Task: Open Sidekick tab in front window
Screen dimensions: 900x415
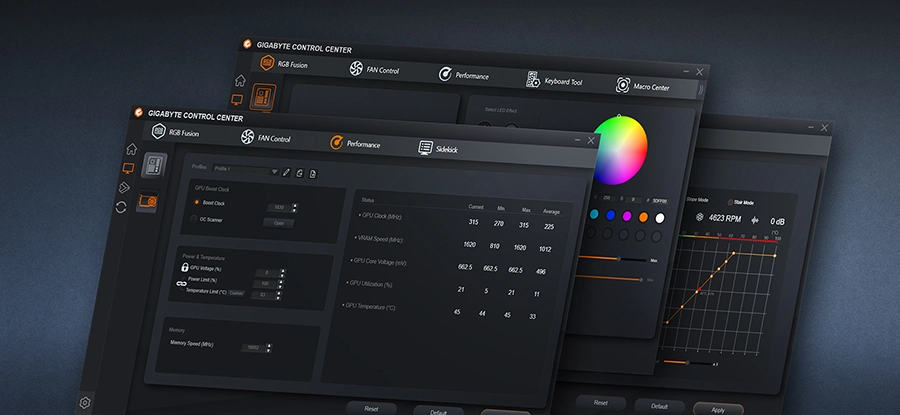Action: pyautogui.click(x=438, y=148)
